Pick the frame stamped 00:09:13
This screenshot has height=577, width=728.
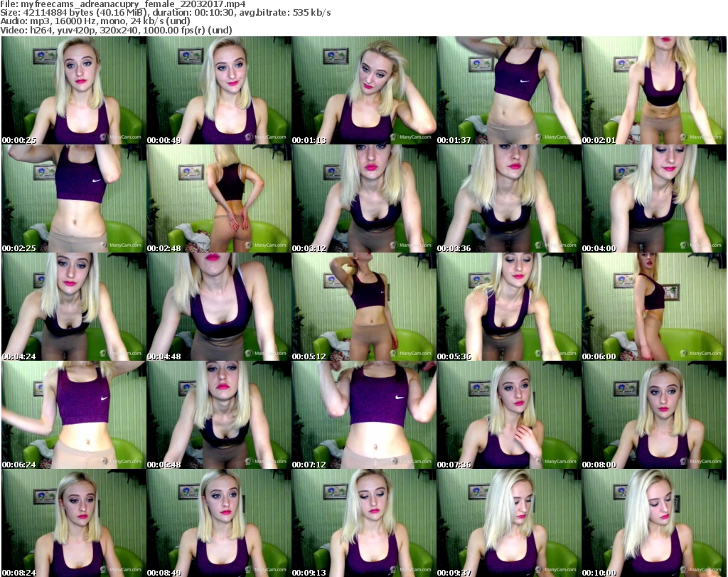364,523
